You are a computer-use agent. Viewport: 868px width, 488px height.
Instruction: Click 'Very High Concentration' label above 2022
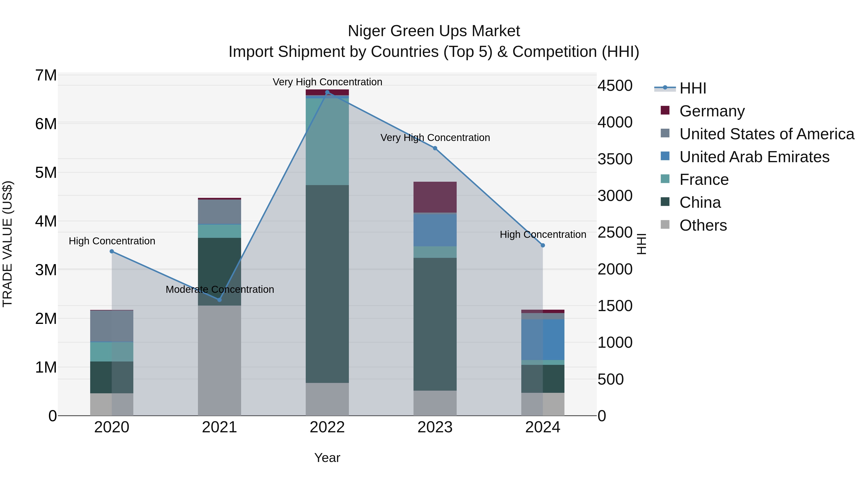click(327, 82)
